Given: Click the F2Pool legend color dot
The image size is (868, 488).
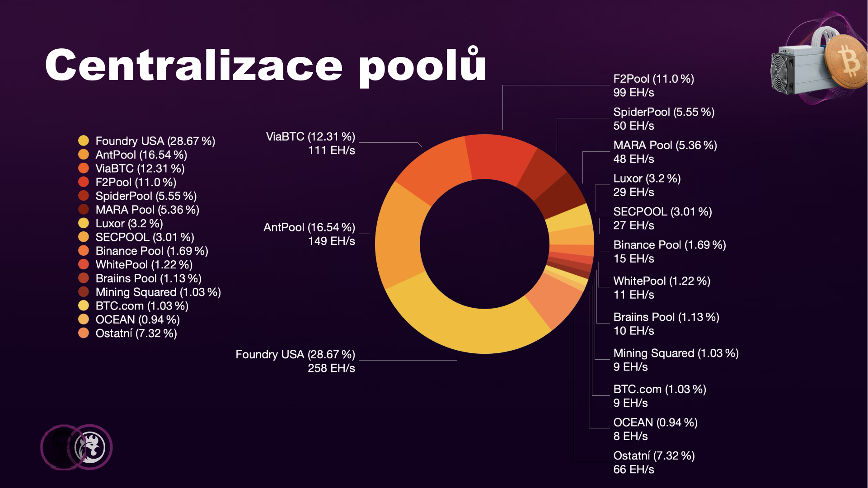Looking at the screenshot, I should coord(84,182).
